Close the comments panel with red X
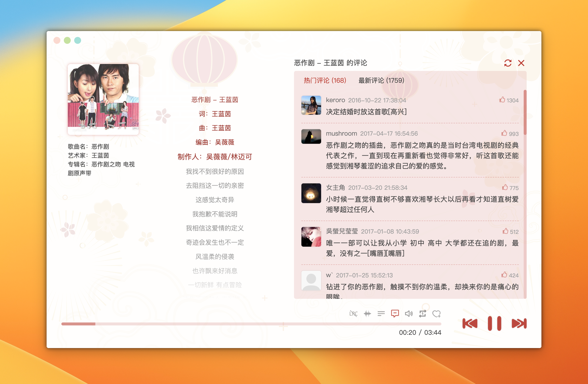588x384 pixels. click(521, 63)
